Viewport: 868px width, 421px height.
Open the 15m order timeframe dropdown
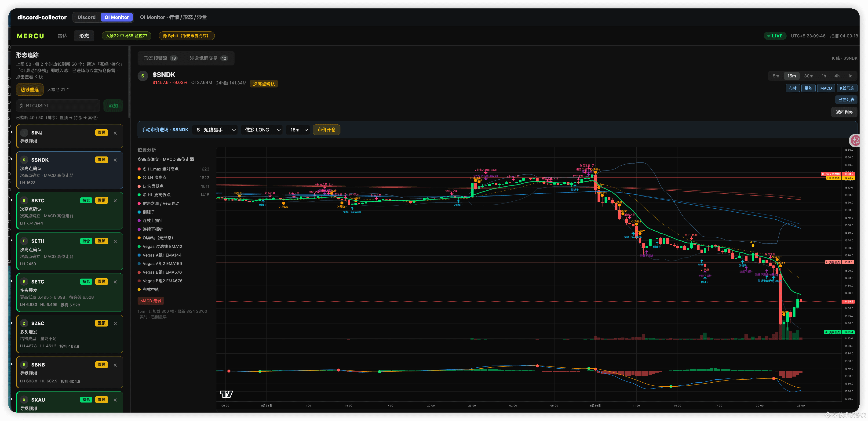point(298,130)
